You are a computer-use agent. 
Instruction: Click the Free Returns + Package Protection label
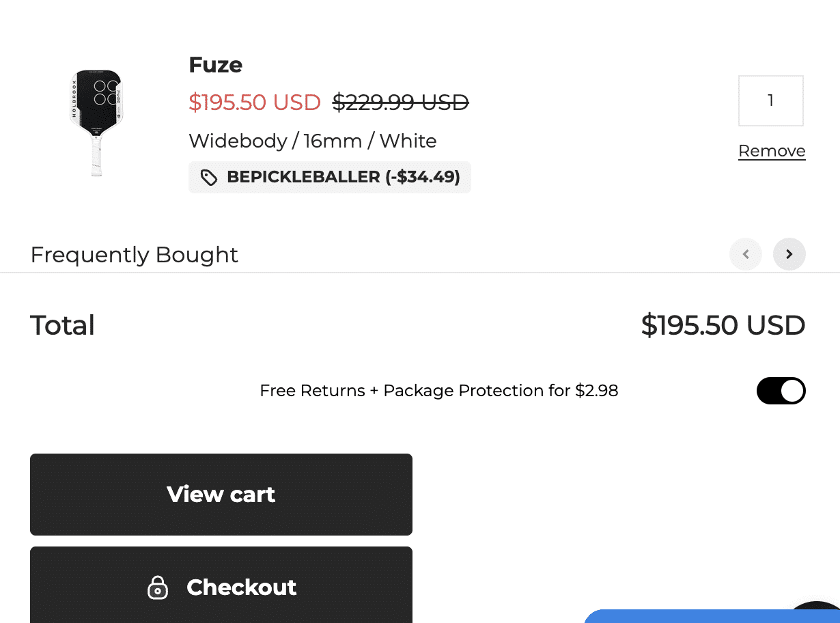439,391
